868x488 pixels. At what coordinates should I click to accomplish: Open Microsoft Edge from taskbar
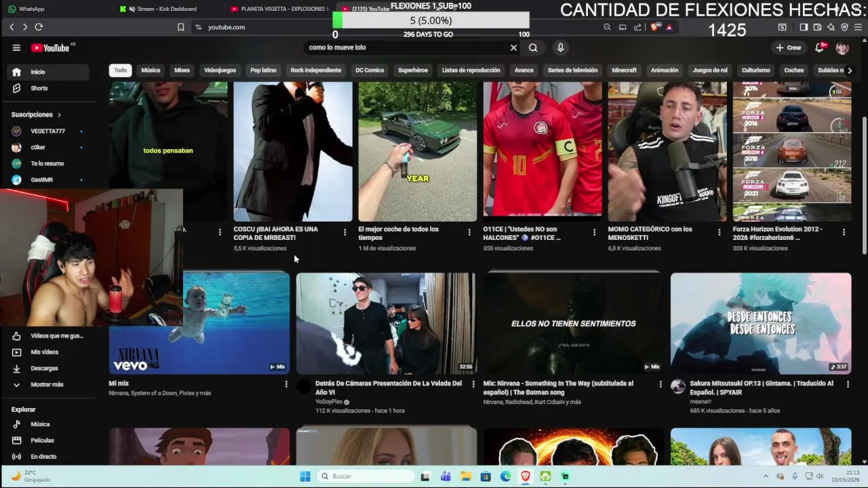pyautogui.click(x=506, y=476)
